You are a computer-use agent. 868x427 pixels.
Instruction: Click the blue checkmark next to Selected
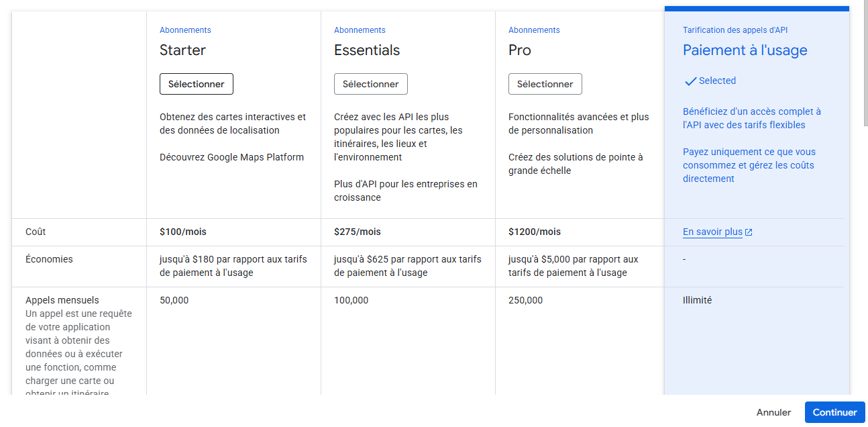pyautogui.click(x=690, y=81)
